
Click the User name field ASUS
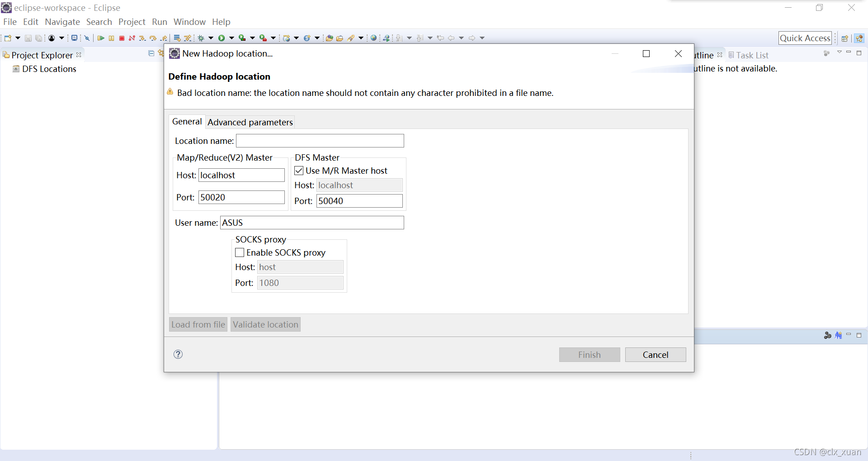[312, 223]
